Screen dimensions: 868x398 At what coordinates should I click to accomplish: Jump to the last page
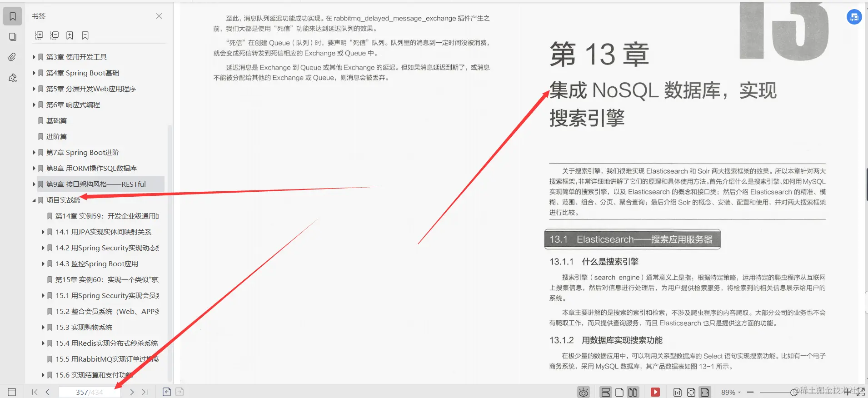tap(145, 392)
